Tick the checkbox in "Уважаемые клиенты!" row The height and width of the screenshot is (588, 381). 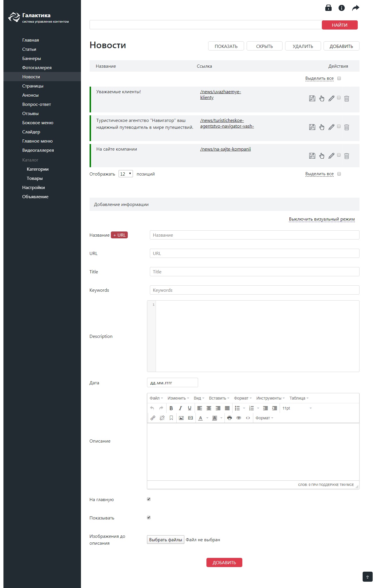339,98
